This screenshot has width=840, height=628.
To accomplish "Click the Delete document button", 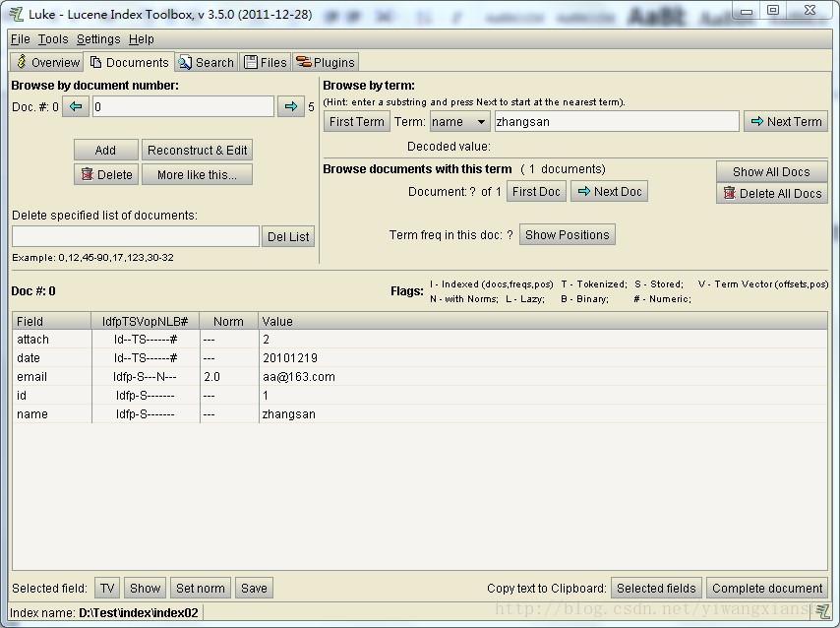I will point(106,175).
